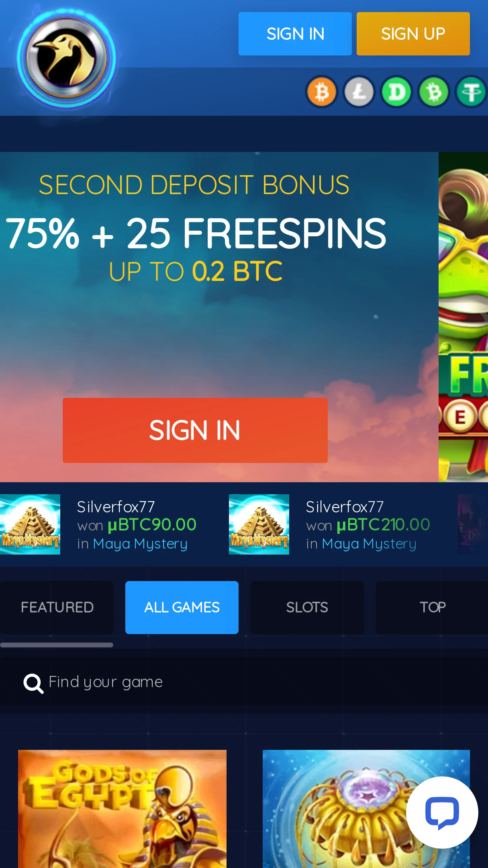Screen dimensions: 488x868
Task: Click the red SIGN IN banner button
Action: (195, 430)
